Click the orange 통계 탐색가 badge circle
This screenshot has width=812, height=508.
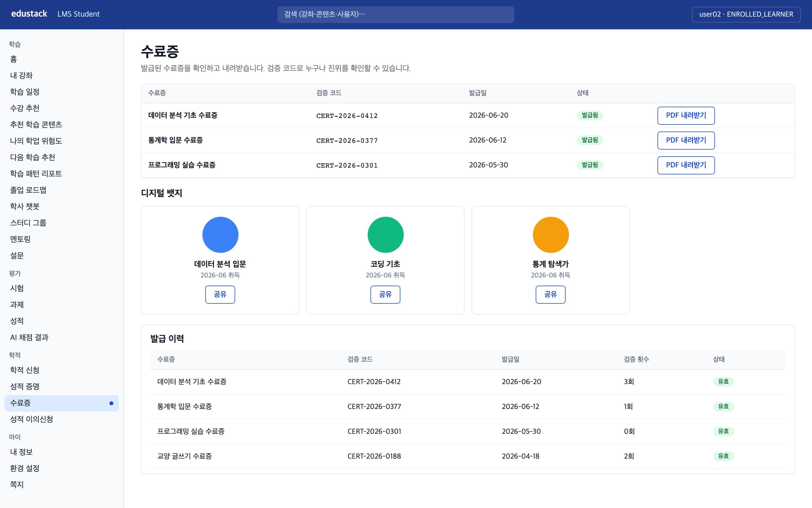(551, 235)
